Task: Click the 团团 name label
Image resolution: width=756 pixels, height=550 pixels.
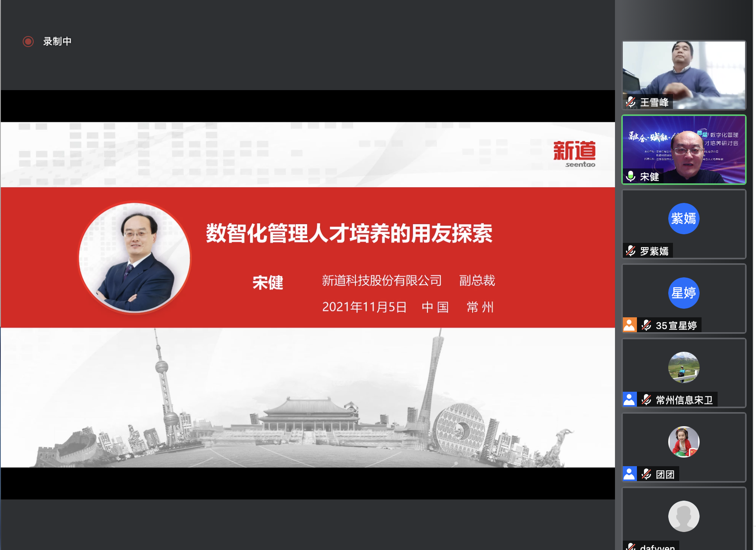Action: 665,474
